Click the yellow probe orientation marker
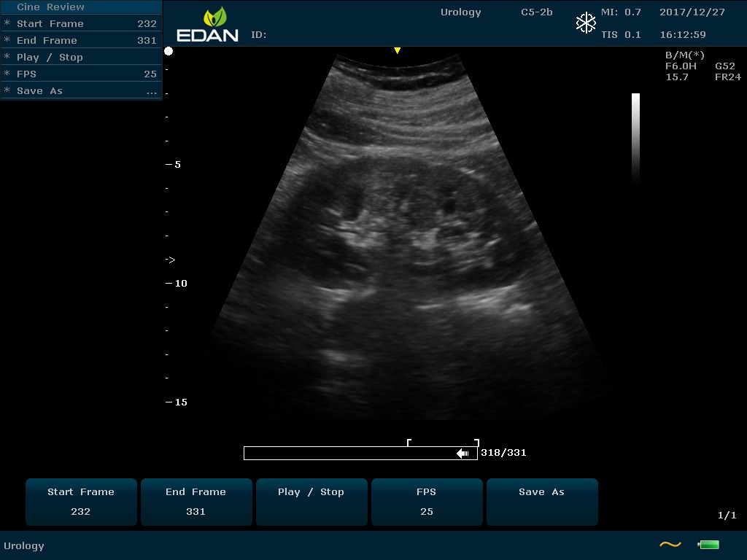This screenshot has height=560, width=747. pos(397,50)
